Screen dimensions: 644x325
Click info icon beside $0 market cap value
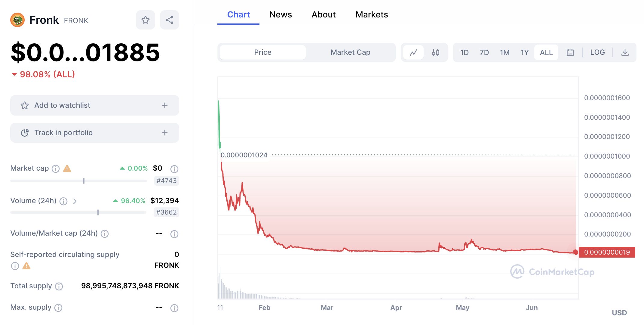point(174,169)
